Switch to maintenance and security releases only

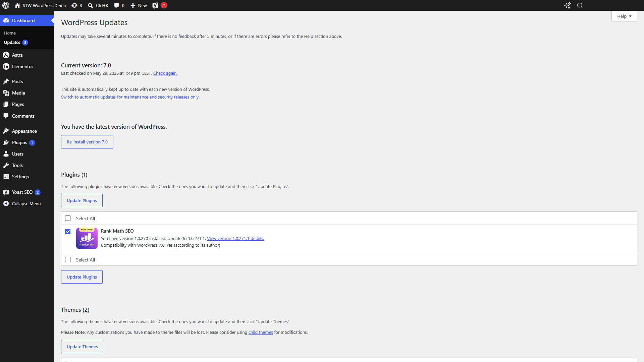130,97
